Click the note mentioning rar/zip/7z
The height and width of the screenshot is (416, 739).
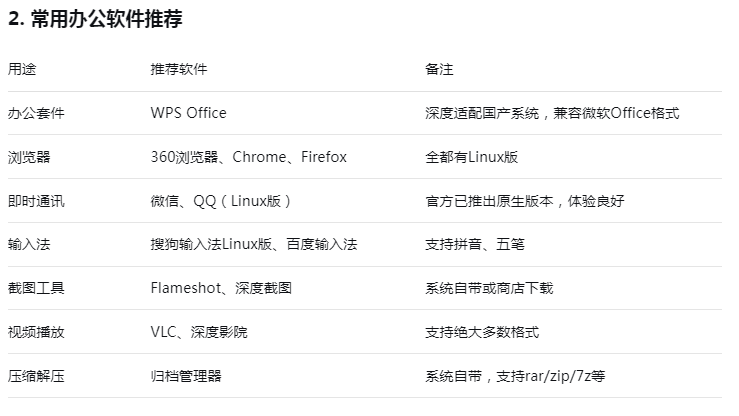[x=515, y=376]
